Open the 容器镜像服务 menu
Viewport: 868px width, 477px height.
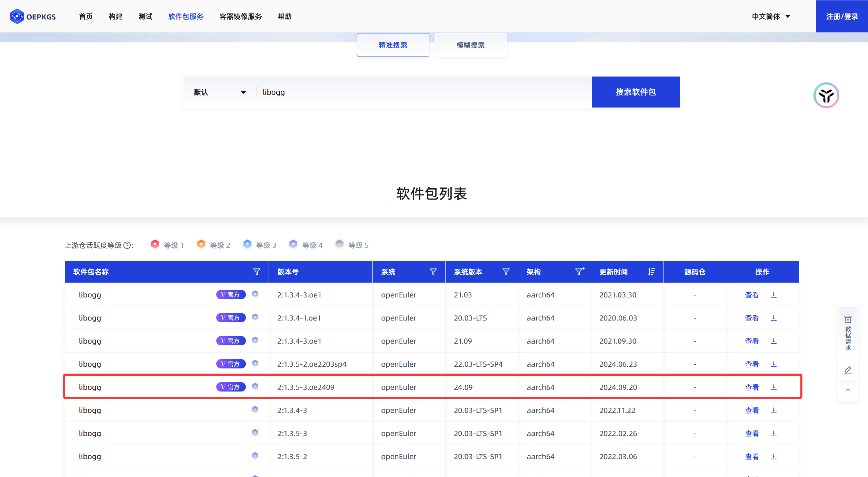point(240,17)
